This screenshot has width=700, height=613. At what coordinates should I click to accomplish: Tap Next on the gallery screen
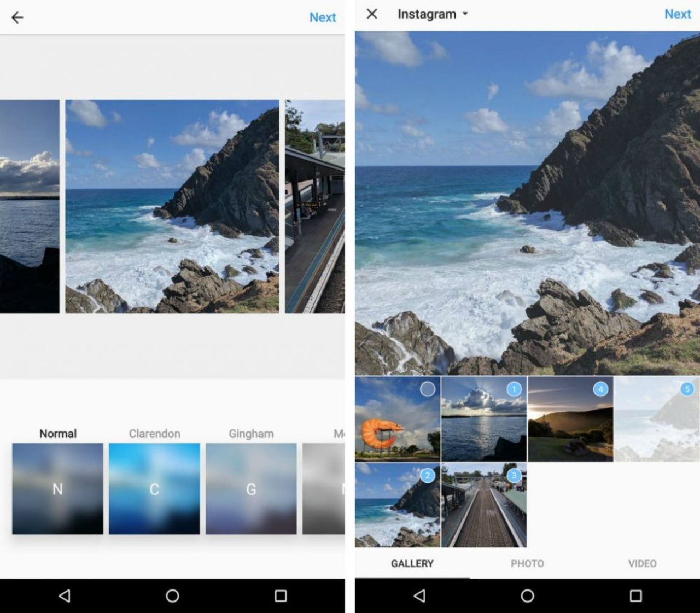[x=678, y=14]
